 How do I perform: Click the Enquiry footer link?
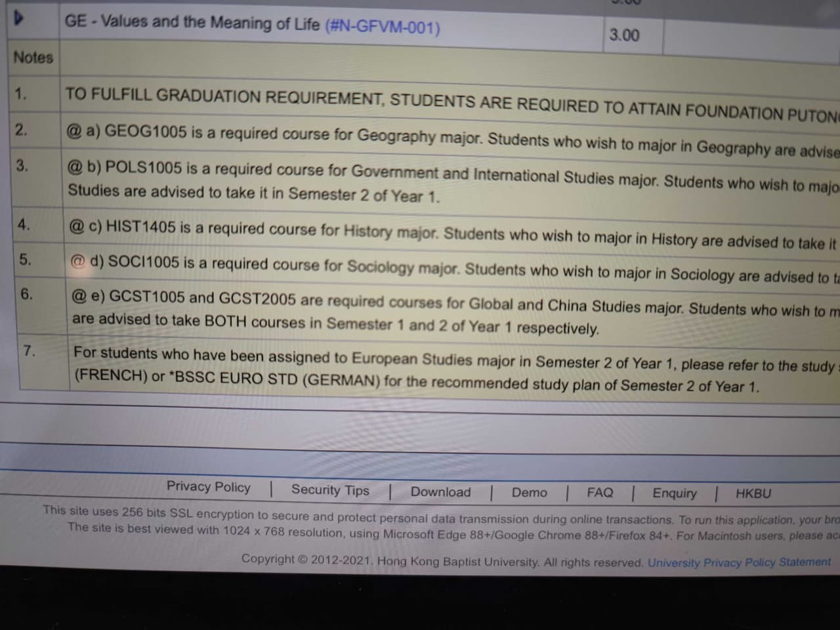click(675, 493)
